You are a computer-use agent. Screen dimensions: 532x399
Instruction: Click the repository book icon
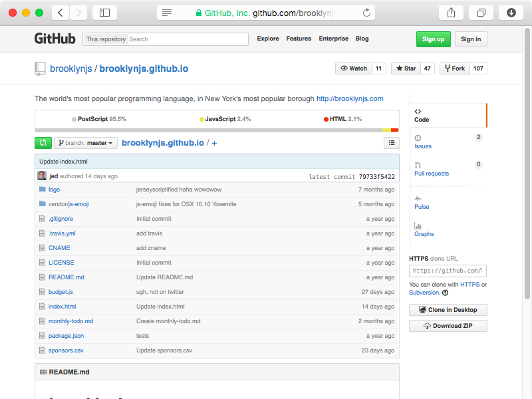pyautogui.click(x=40, y=69)
